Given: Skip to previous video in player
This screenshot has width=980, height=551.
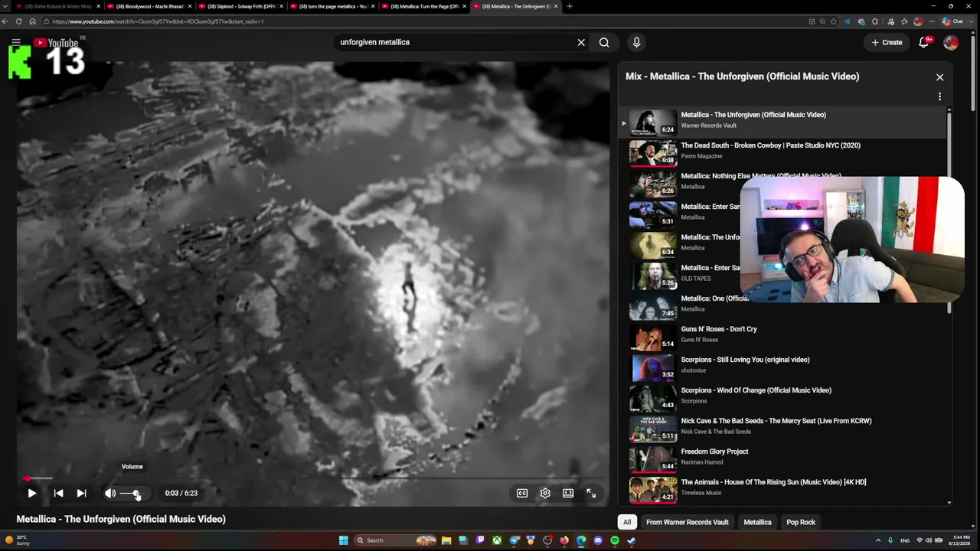Looking at the screenshot, I should coord(58,494).
